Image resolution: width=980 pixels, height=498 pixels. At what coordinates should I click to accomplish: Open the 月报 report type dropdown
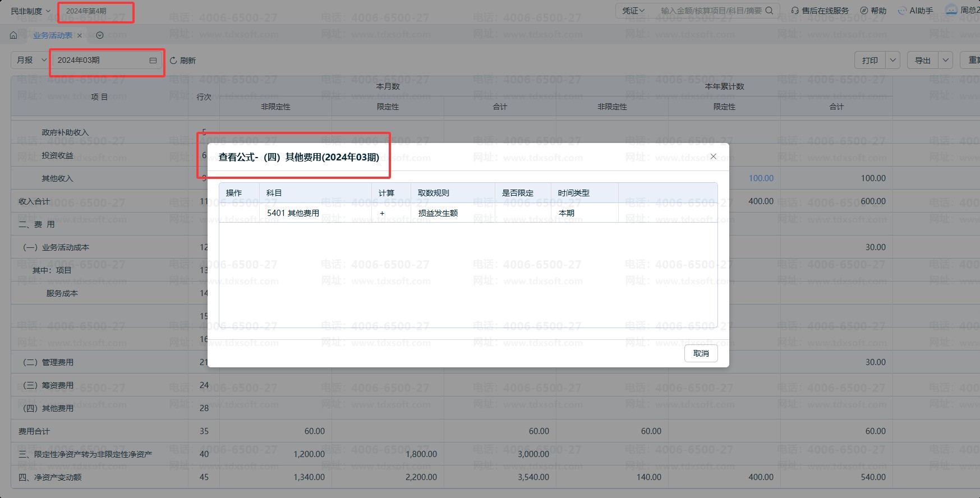(31, 60)
